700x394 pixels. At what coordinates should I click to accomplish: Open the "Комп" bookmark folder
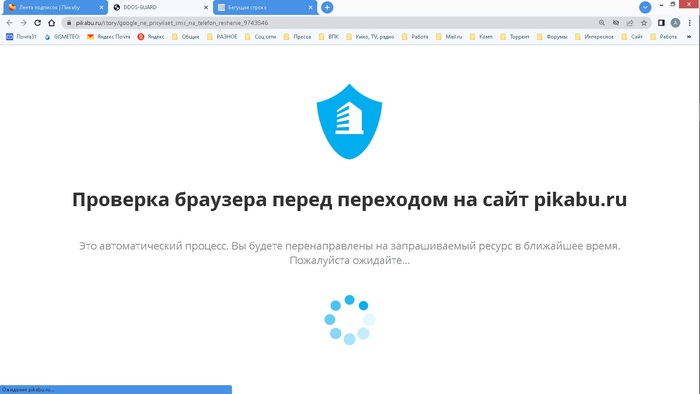(x=481, y=37)
